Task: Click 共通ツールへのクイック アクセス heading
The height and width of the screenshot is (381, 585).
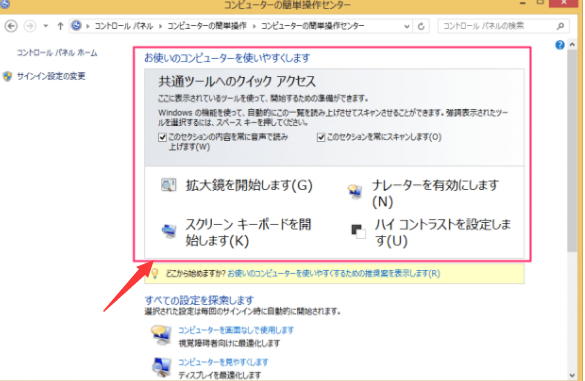Action: coord(237,81)
